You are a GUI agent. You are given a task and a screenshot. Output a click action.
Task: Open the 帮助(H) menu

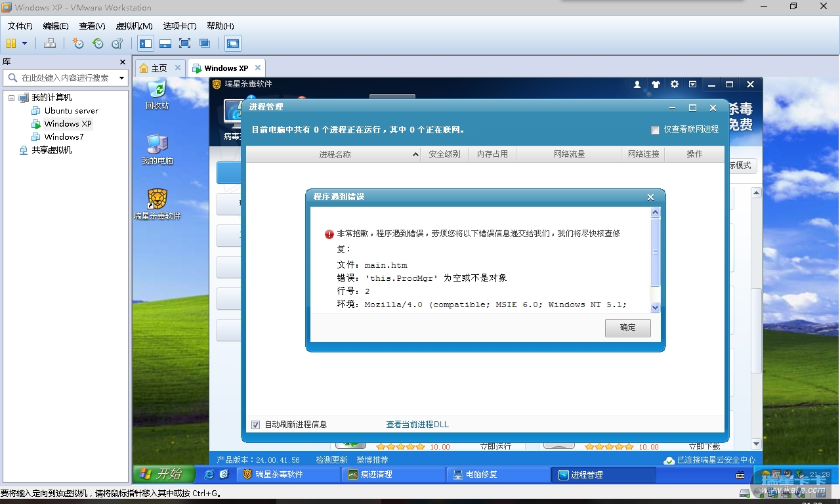coord(220,26)
